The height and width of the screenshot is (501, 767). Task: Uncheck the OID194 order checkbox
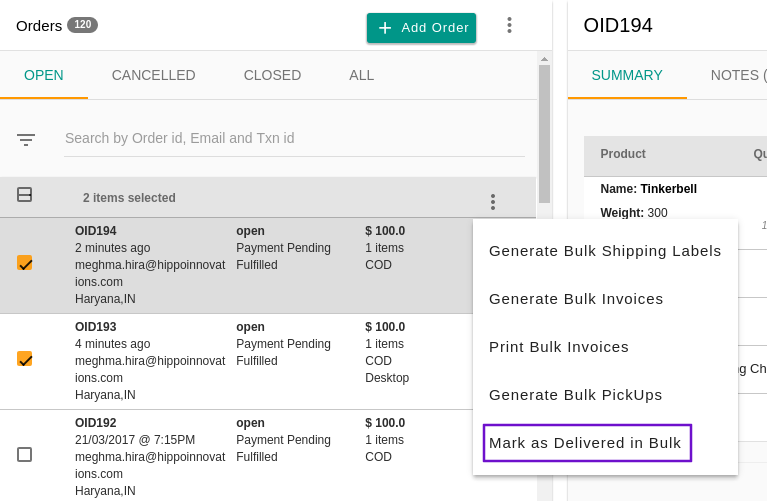pos(24,263)
